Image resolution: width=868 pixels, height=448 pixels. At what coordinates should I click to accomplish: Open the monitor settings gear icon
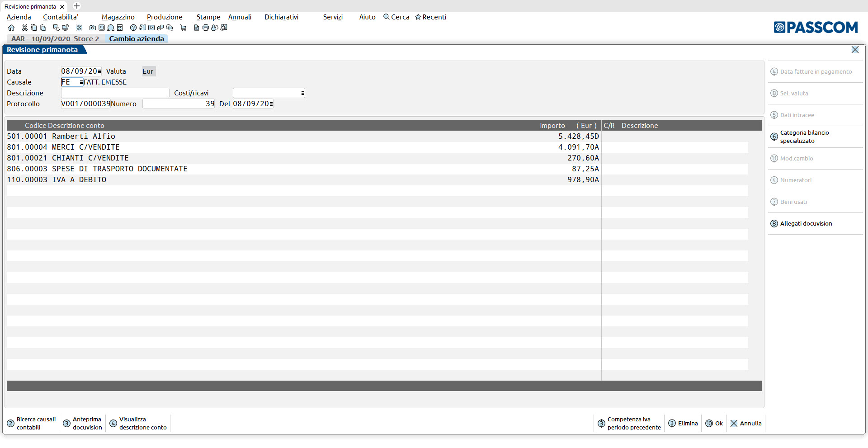click(66, 28)
